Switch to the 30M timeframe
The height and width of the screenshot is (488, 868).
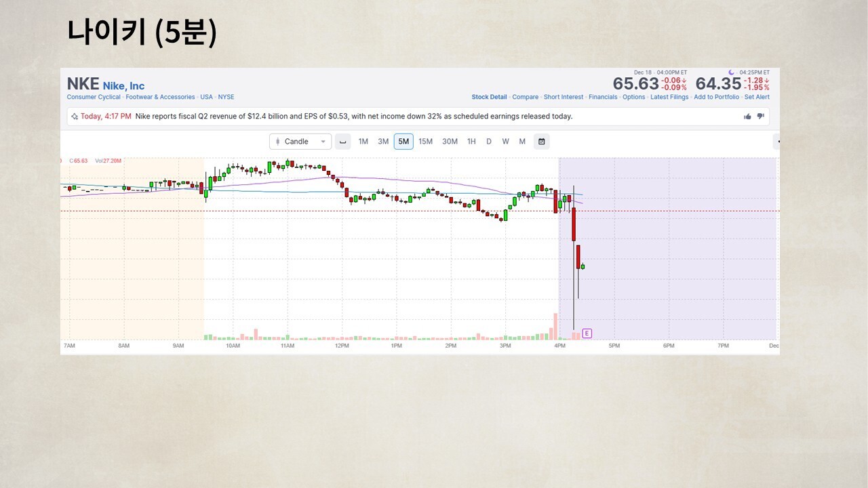(450, 142)
